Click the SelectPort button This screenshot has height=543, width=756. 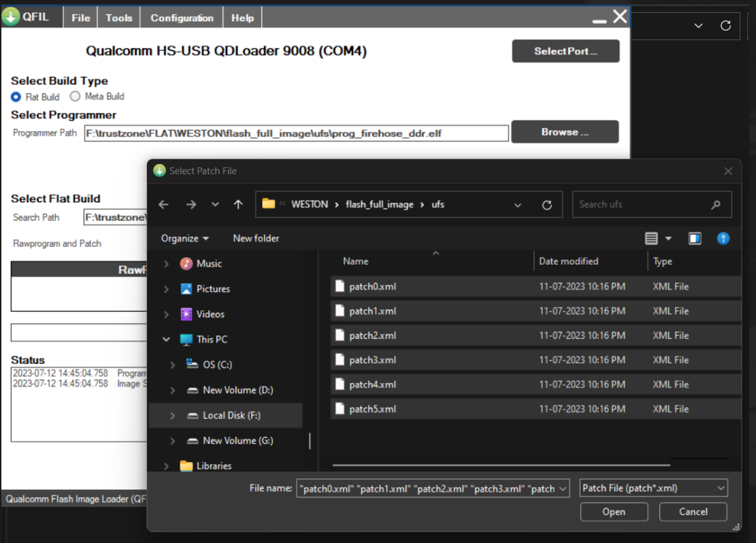pyautogui.click(x=565, y=51)
